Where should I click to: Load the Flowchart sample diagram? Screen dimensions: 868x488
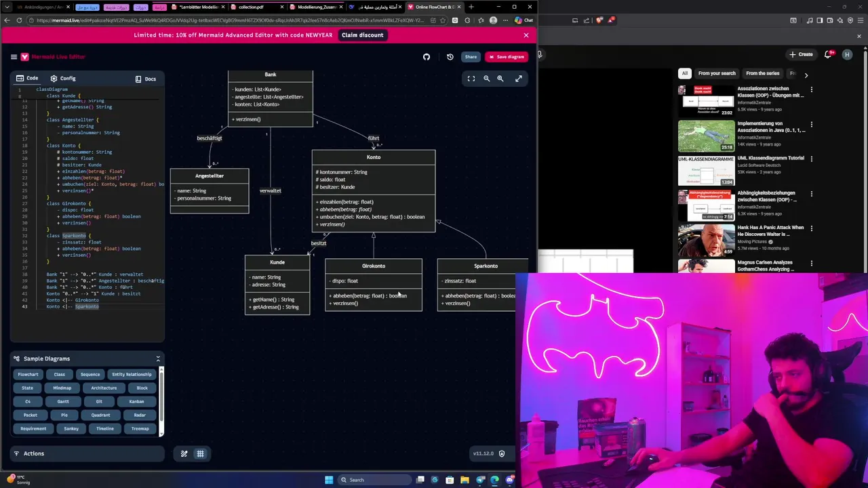(28, 374)
